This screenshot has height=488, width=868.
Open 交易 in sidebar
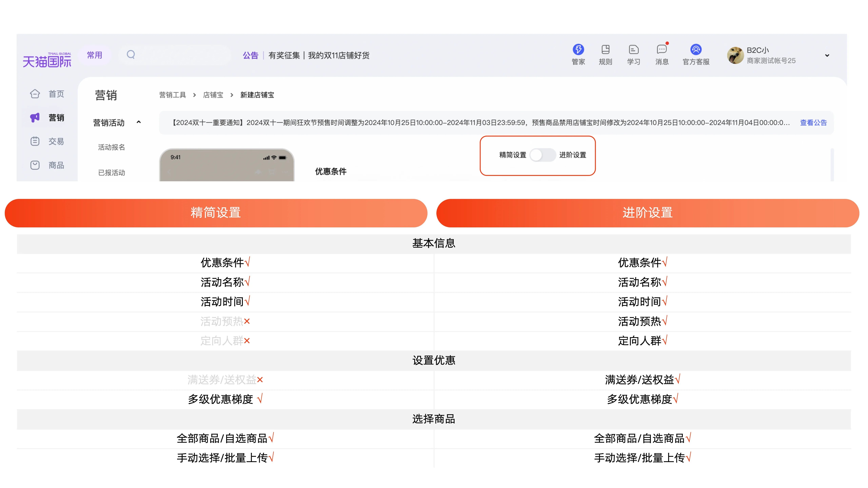click(x=47, y=141)
